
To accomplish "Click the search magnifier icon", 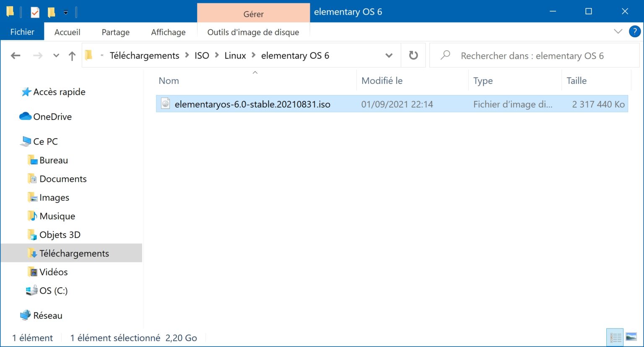I will click(444, 55).
